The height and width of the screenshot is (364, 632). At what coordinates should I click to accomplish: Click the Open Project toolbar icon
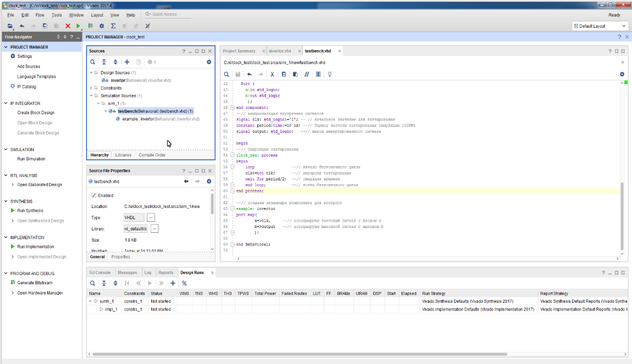[x=10, y=26]
